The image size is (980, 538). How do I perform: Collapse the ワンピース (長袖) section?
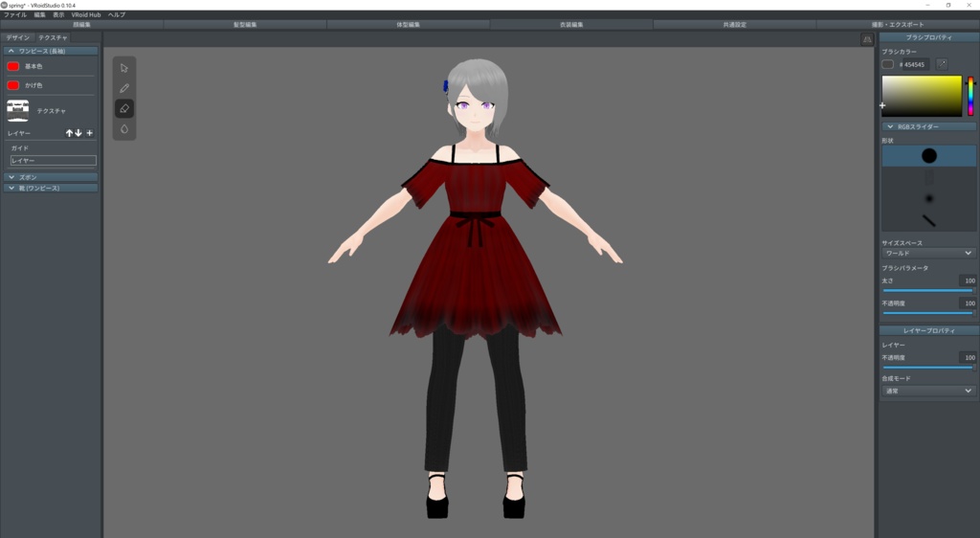tap(51, 51)
